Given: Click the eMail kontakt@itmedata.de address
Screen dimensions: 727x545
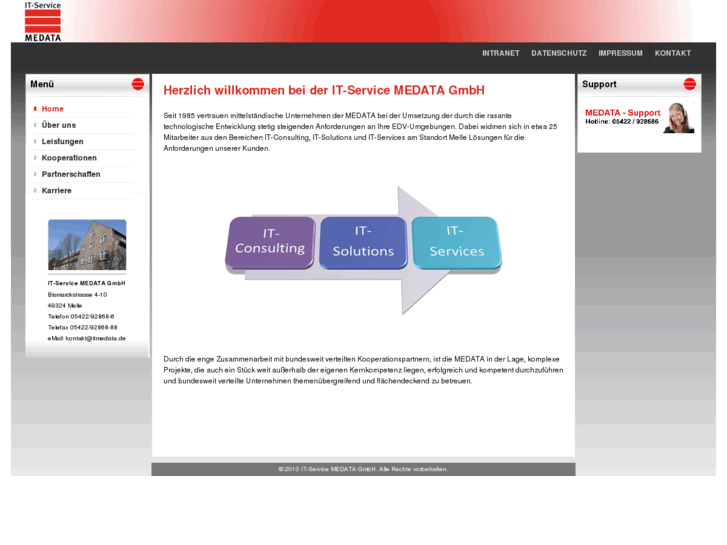Looking at the screenshot, I should (x=87, y=339).
